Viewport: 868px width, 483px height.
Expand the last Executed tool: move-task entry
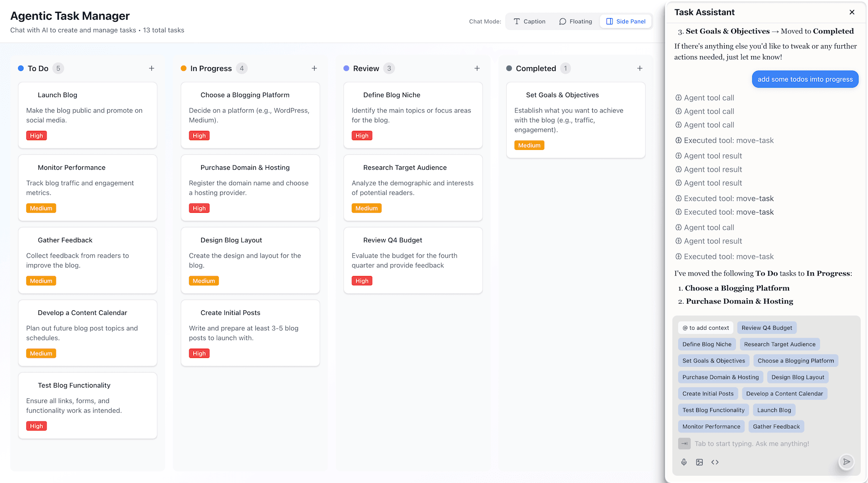click(x=728, y=257)
